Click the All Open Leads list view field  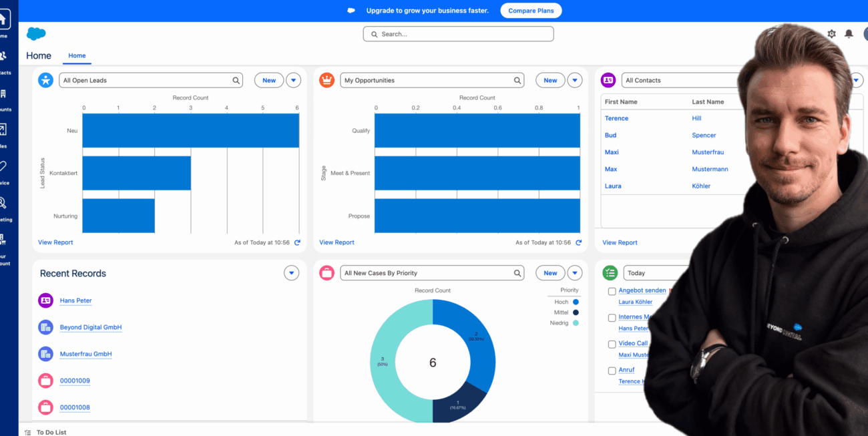click(x=151, y=80)
